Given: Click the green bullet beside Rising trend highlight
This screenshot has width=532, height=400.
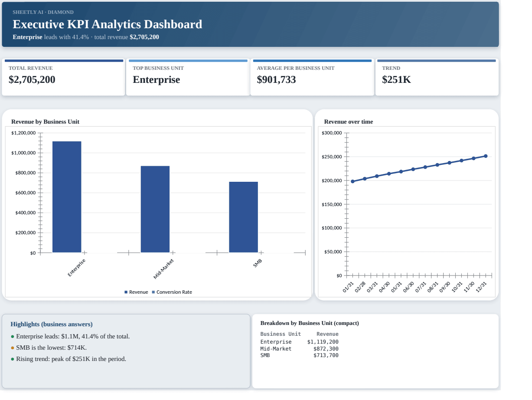Looking at the screenshot, I should click(13, 359).
